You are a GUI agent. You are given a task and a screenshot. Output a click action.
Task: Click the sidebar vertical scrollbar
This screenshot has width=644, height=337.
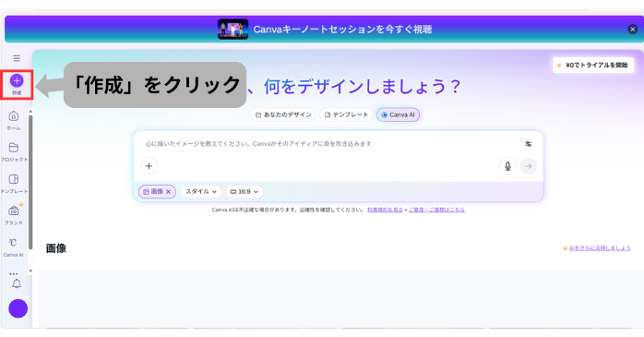pyautogui.click(x=30, y=182)
